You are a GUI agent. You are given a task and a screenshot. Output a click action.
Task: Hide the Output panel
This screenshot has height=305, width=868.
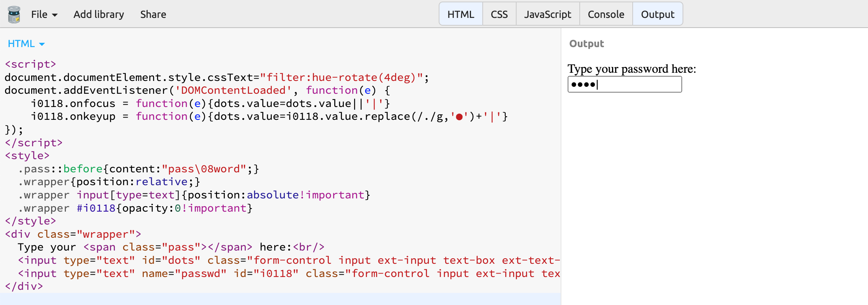657,14
